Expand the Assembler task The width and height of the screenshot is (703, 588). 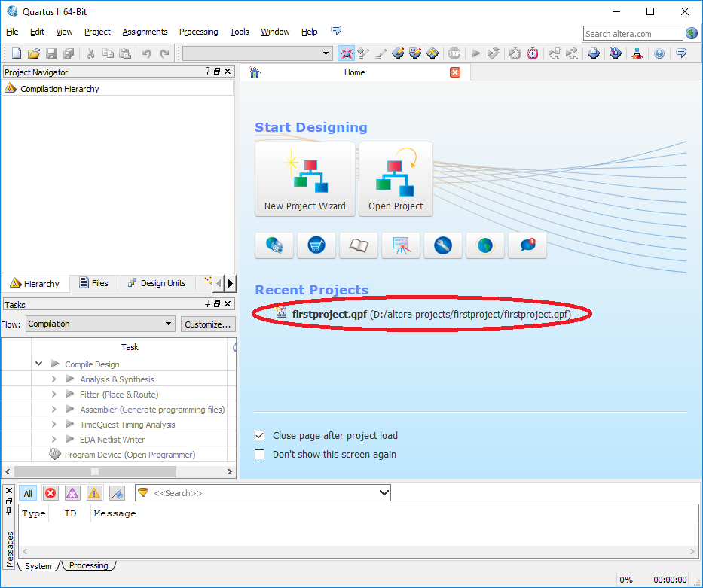pyautogui.click(x=53, y=410)
